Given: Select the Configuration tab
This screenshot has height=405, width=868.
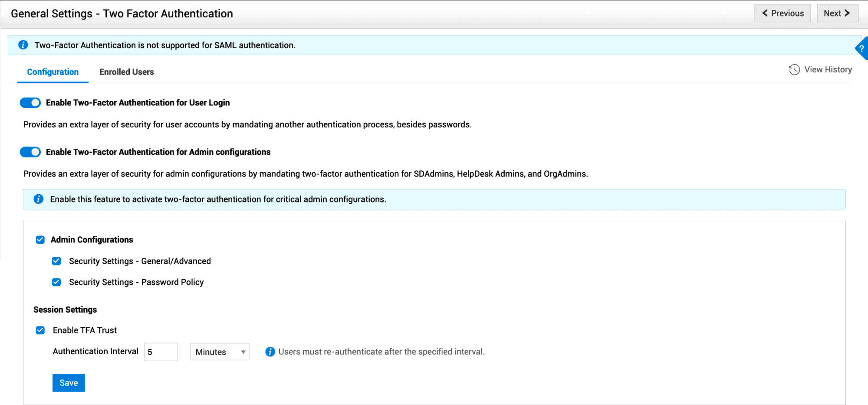Looking at the screenshot, I should click(53, 72).
